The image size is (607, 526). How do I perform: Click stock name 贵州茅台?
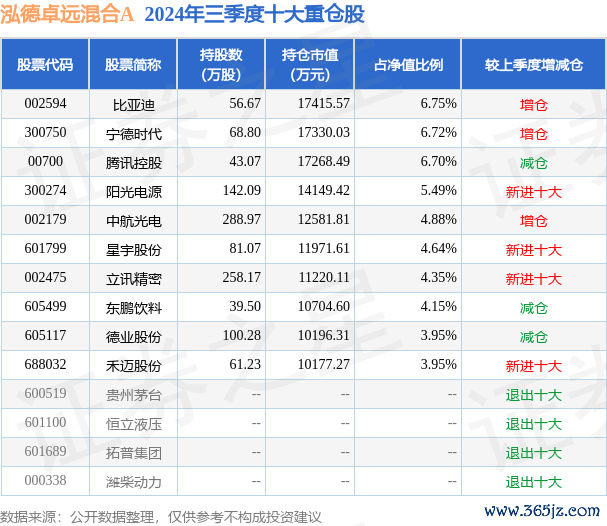134,395
